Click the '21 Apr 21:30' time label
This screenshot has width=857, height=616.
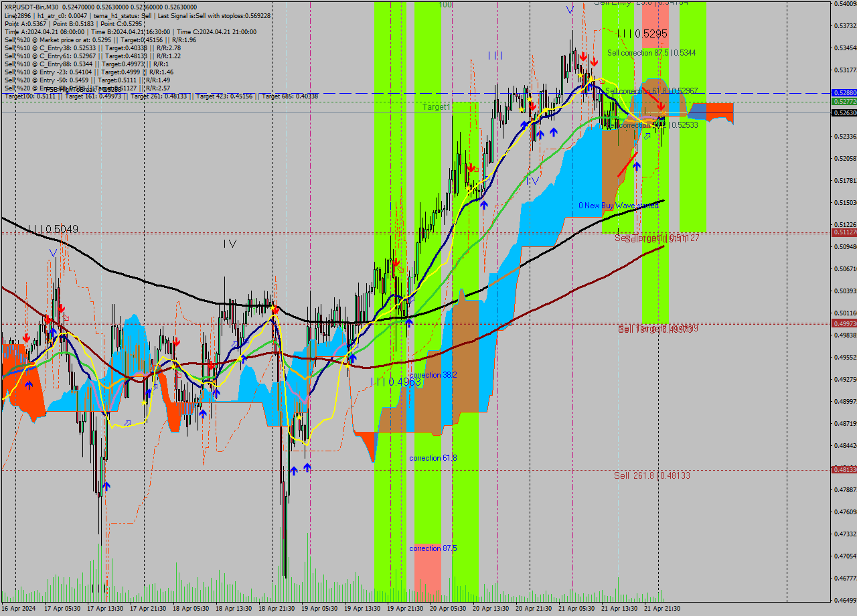tap(661, 609)
